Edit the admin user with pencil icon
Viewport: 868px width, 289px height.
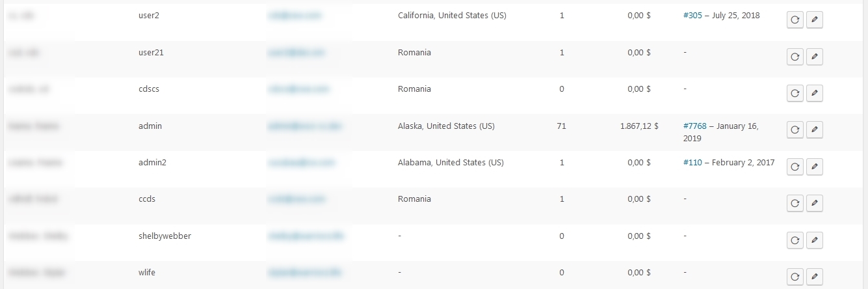click(x=815, y=130)
